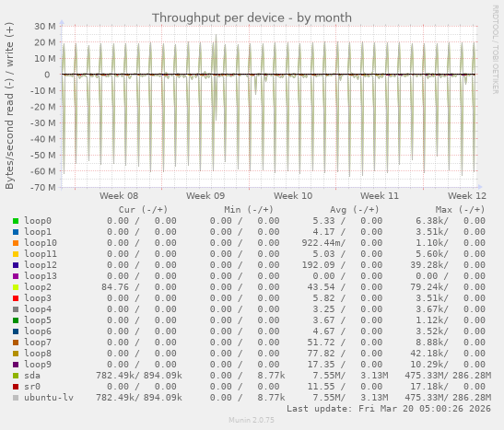Screen dimensions: 504x430
Task: Click the -70 M y-axis label
Action: [x=43, y=187]
